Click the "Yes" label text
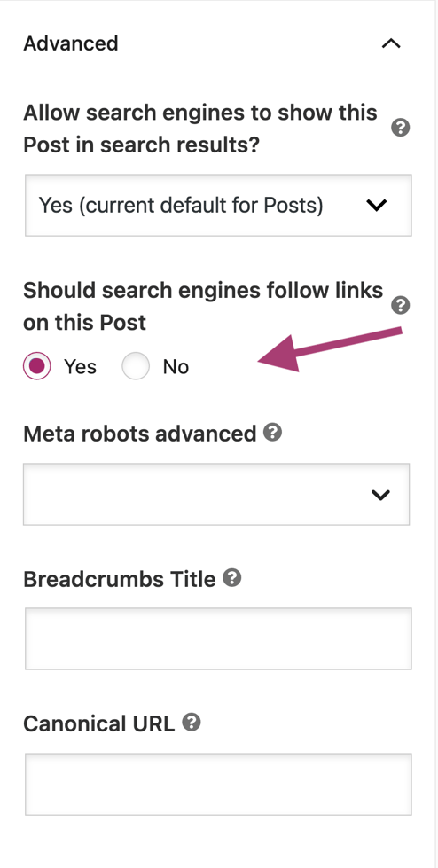 coord(81,366)
